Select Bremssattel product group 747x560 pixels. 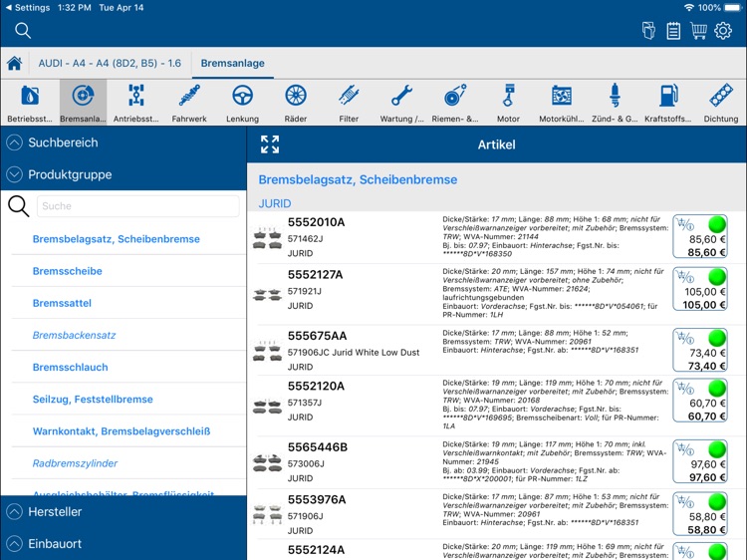point(62,303)
